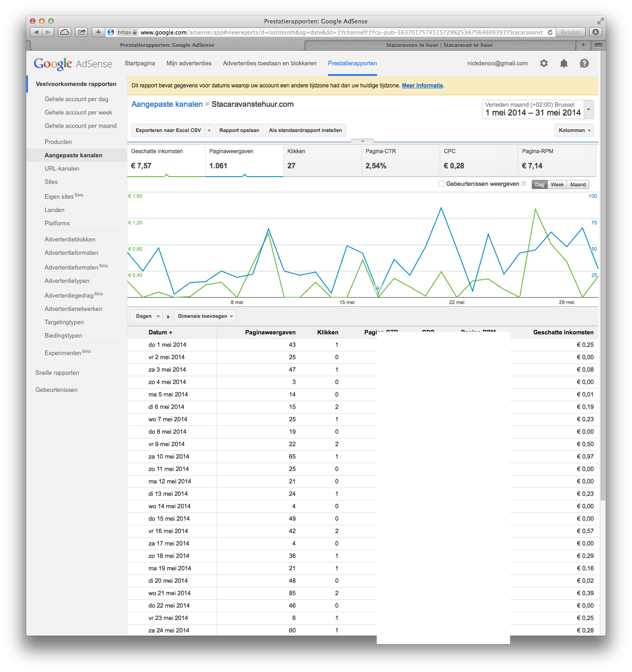Click the 'za 10 mei 2014' row date
This screenshot has height=672, width=632.
(x=169, y=456)
